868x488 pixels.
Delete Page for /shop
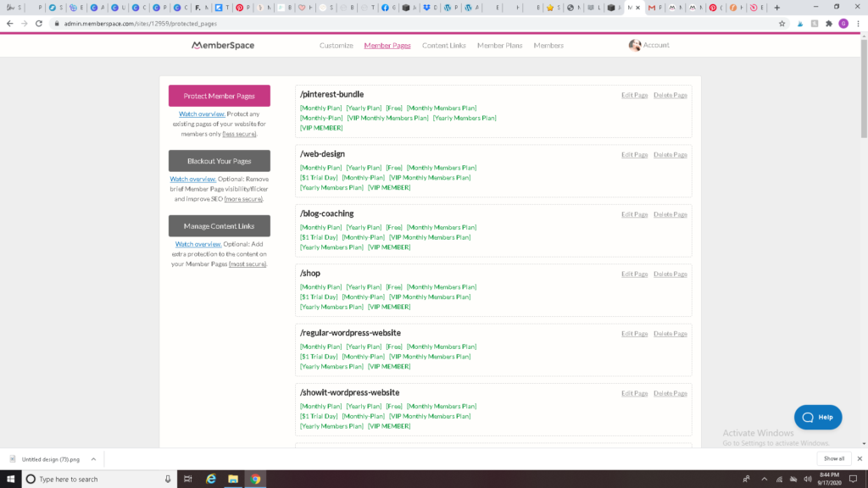point(670,274)
